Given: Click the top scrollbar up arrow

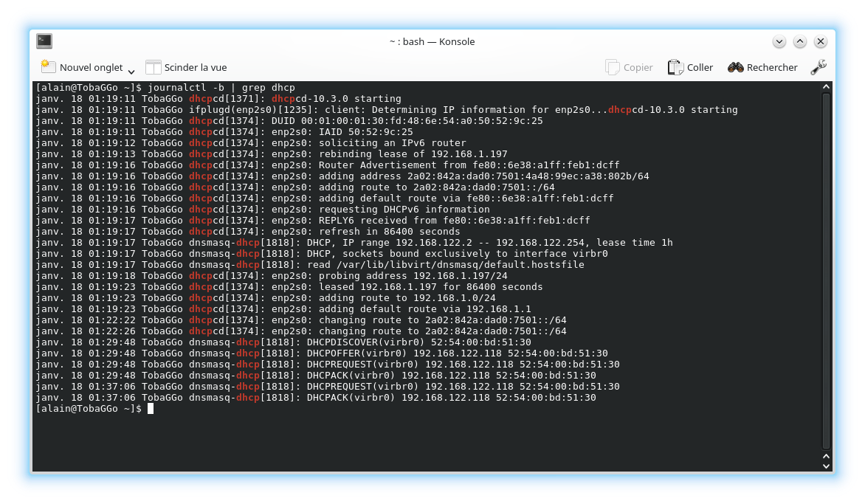Looking at the screenshot, I should (826, 87).
